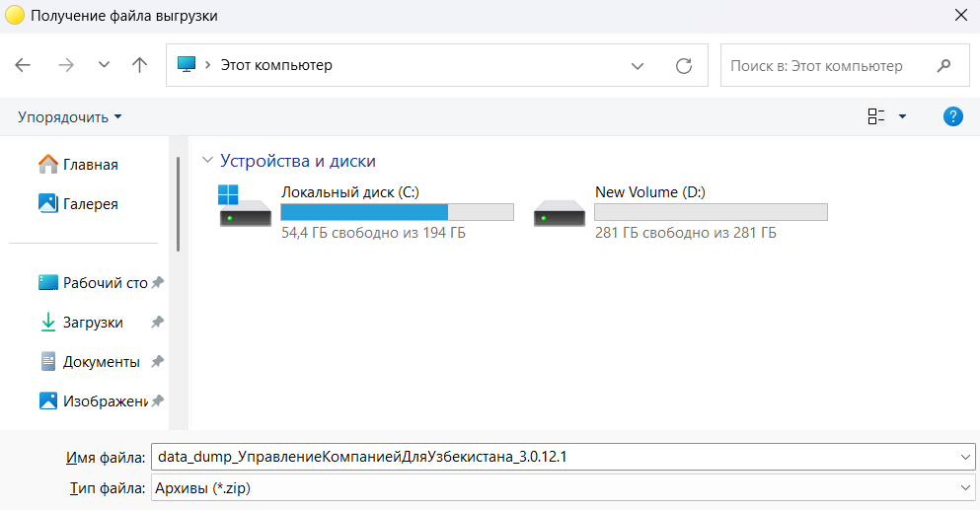Click the search magnifier icon
Image resolution: width=980 pixels, height=510 pixels.
(943, 66)
